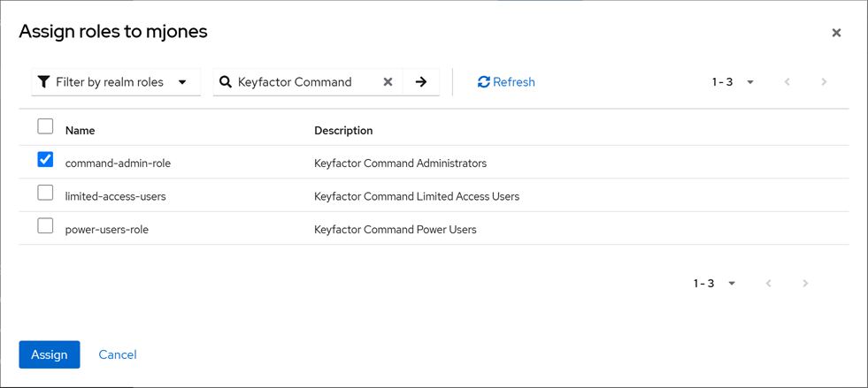Viewport: 868px width, 388px height.
Task: Click the search magnifier icon
Action: pyautogui.click(x=226, y=82)
